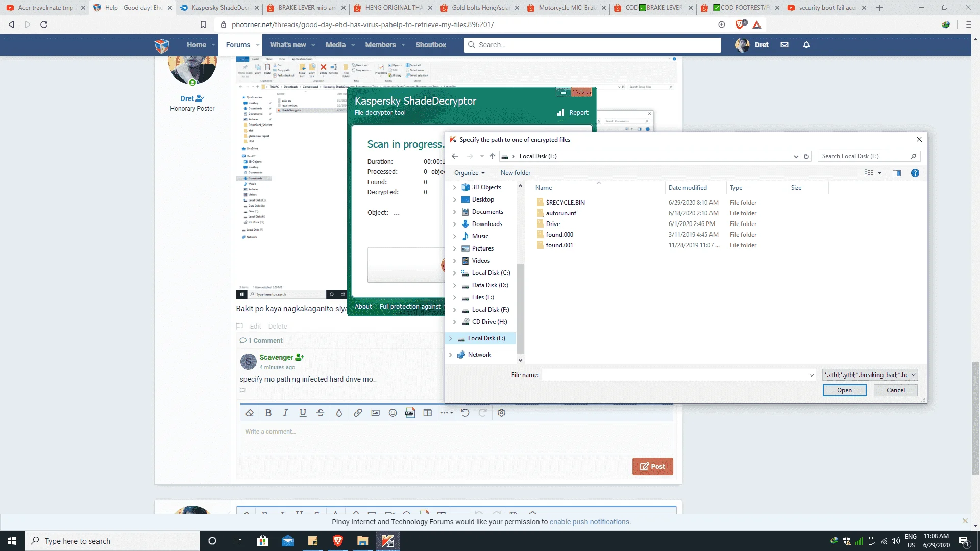The width and height of the screenshot is (980, 551).
Task: Click the refresh icon beside address path
Action: 806,156
